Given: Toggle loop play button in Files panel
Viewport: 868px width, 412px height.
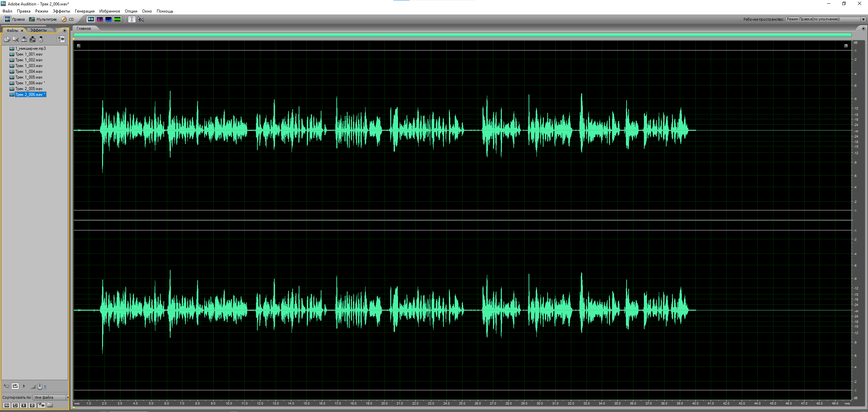Looking at the screenshot, I should click(15, 386).
